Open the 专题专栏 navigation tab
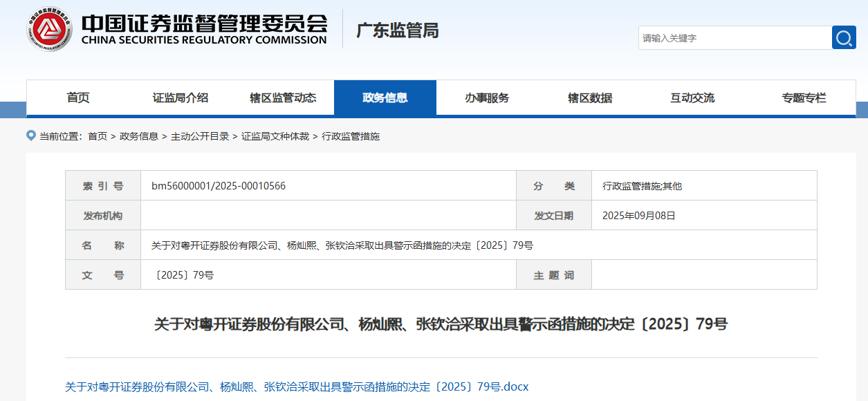Viewport: 868px width, 401px height. pos(804,97)
